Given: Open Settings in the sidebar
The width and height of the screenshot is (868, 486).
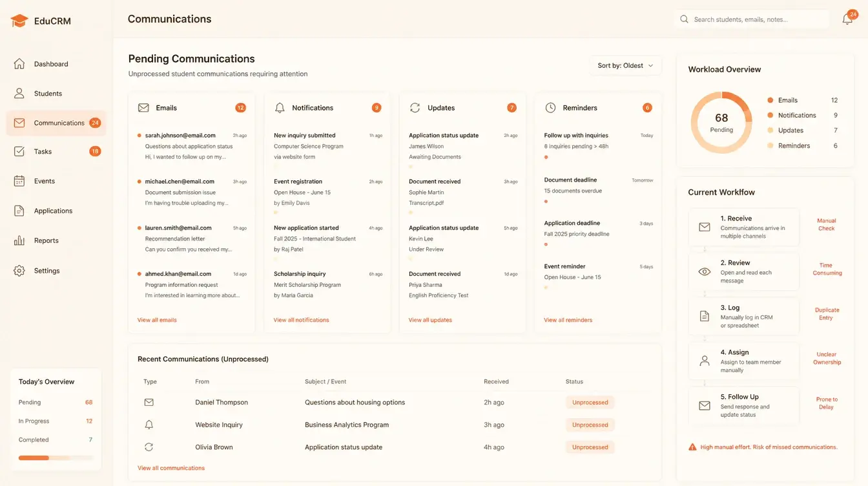Looking at the screenshot, I should click(56, 271).
